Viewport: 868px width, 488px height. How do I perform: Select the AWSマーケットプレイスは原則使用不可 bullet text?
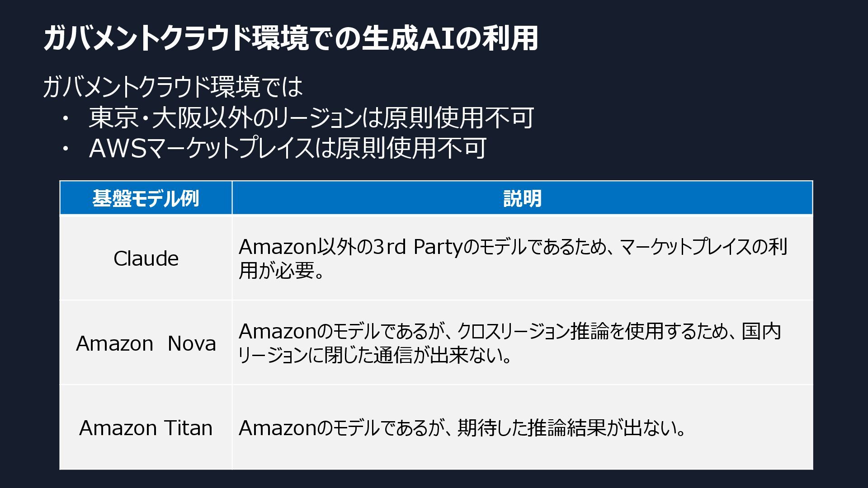(288, 148)
